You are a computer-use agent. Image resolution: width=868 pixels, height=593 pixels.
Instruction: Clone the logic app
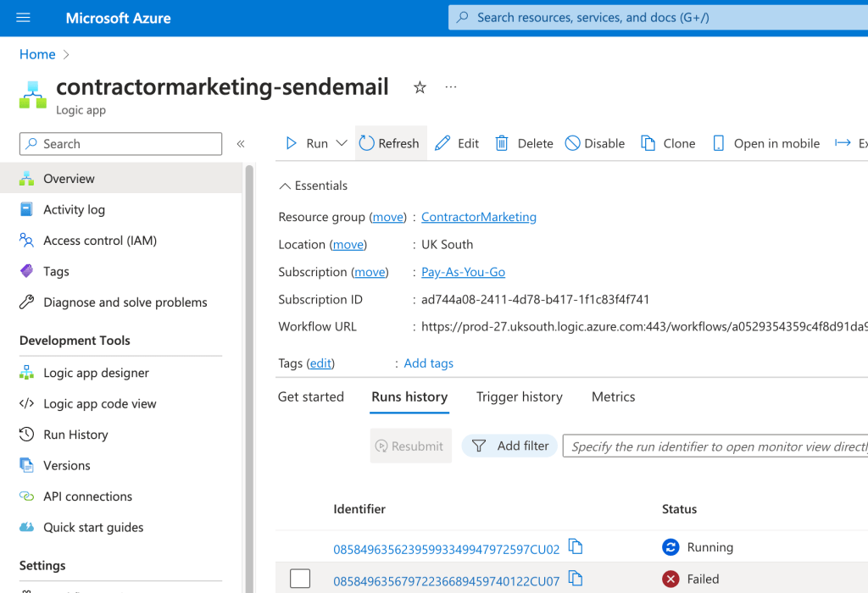click(x=668, y=143)
